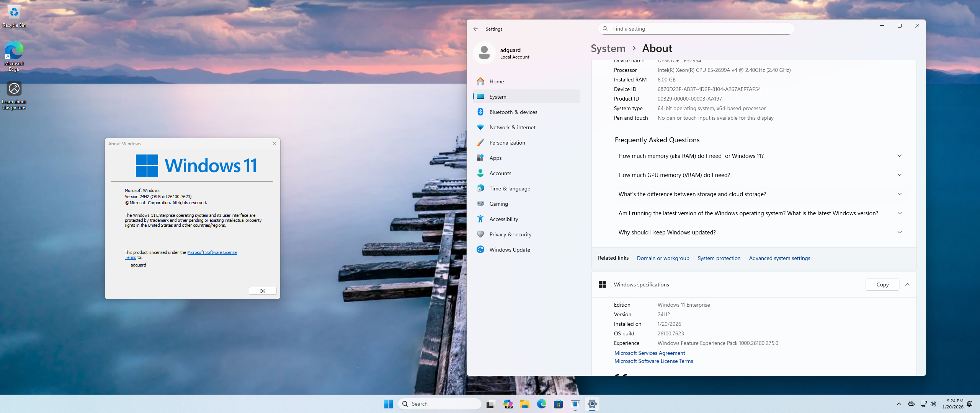Select Home in Settings sidebar
This screenshot has height=413, width=980.
tap(497, 81)
